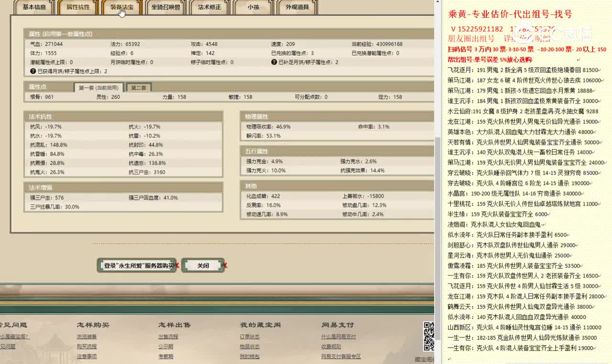612x364 pixels.
Task: Click the 三尸狂暴几率: 30.0% entry
Action: [54, 207]
